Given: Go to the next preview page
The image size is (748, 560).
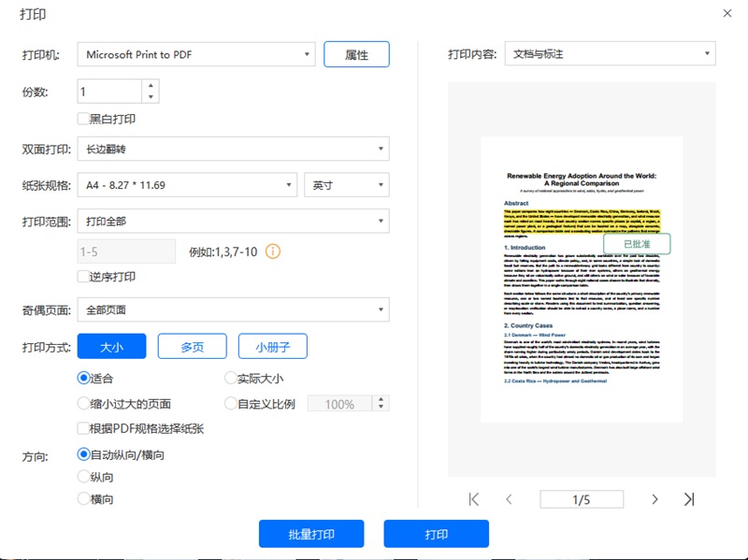Looking at the screenshot, I should tap(654, 499).
